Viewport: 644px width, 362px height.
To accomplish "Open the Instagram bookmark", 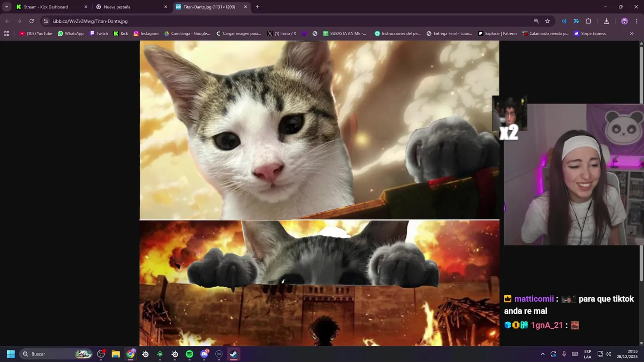I will (146, 34).
